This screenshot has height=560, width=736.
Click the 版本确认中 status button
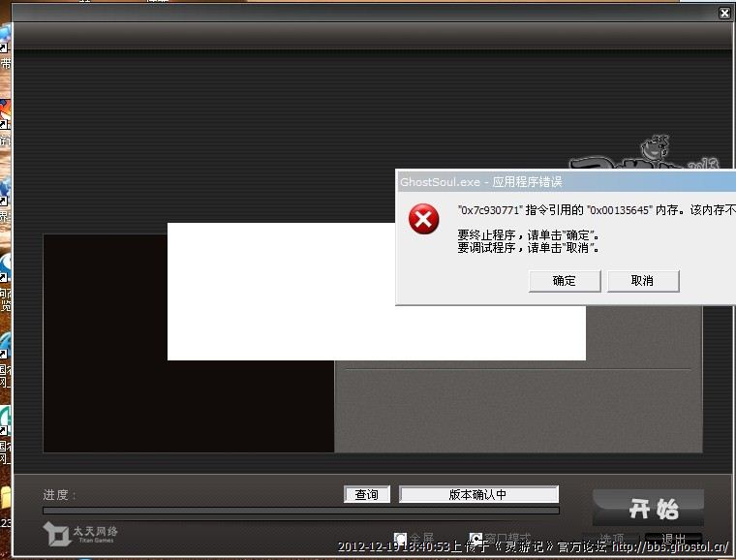pyautogui.click(x=478, y=495)
